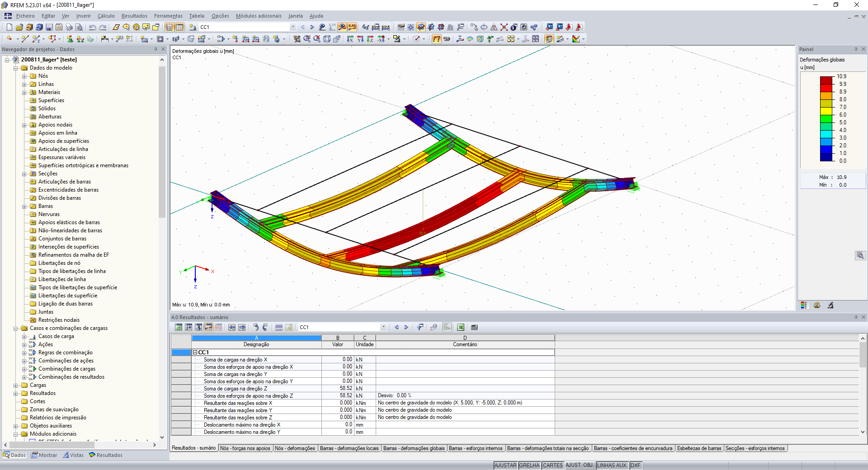Viewport: 868px width, 470px height.
Task: Go to next load case in main toolbar
Action: 312,27
